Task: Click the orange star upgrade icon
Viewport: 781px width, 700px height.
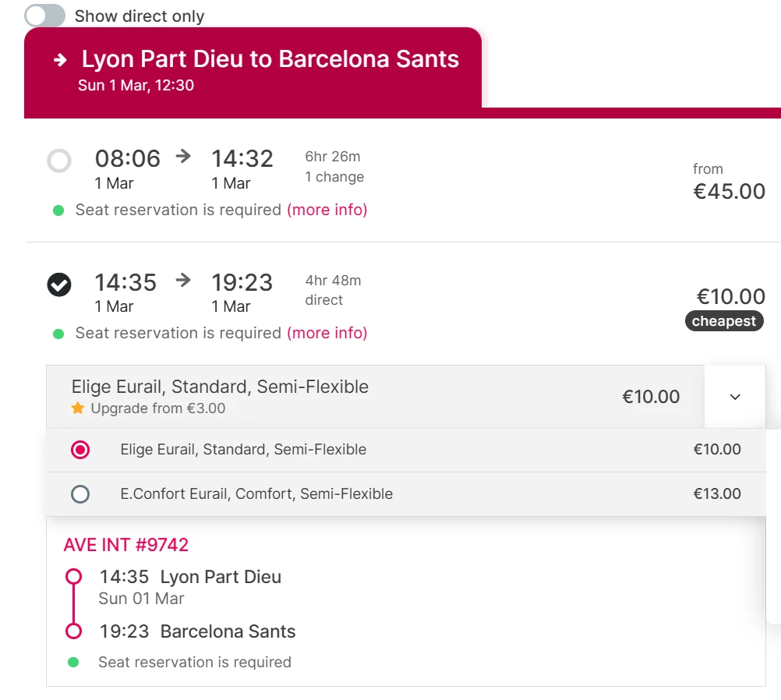Action: point(77,408)
